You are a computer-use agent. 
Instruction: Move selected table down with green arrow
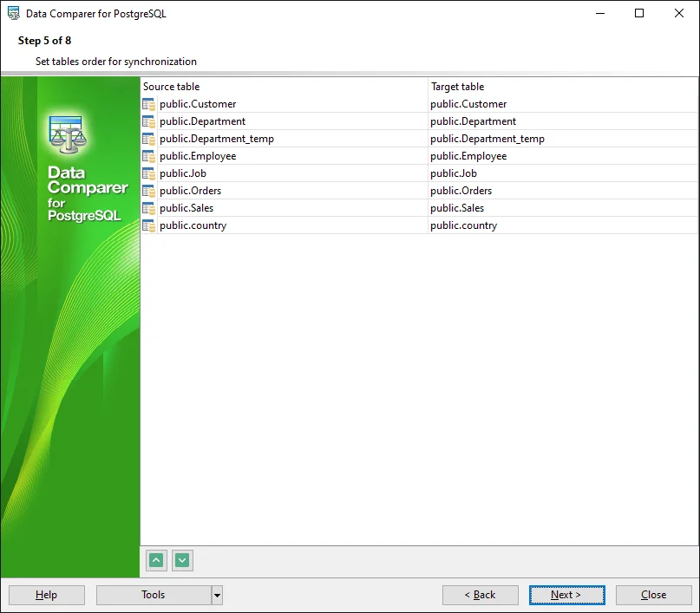coord(182,560)
